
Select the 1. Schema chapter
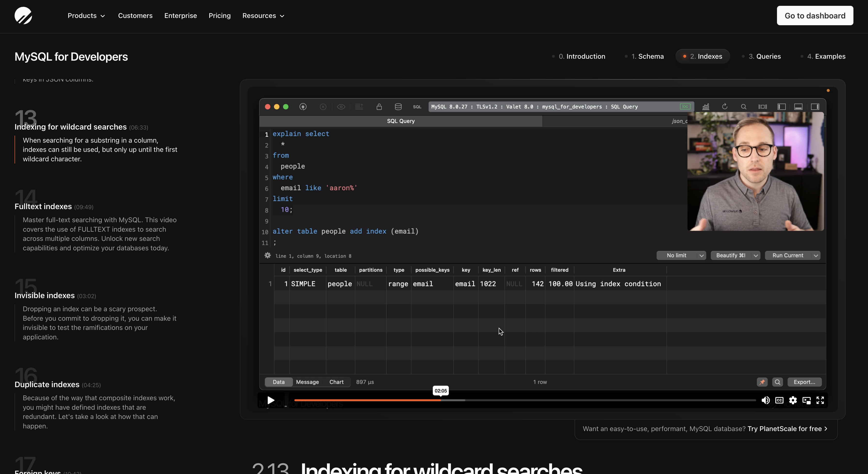tap(644, 56)
